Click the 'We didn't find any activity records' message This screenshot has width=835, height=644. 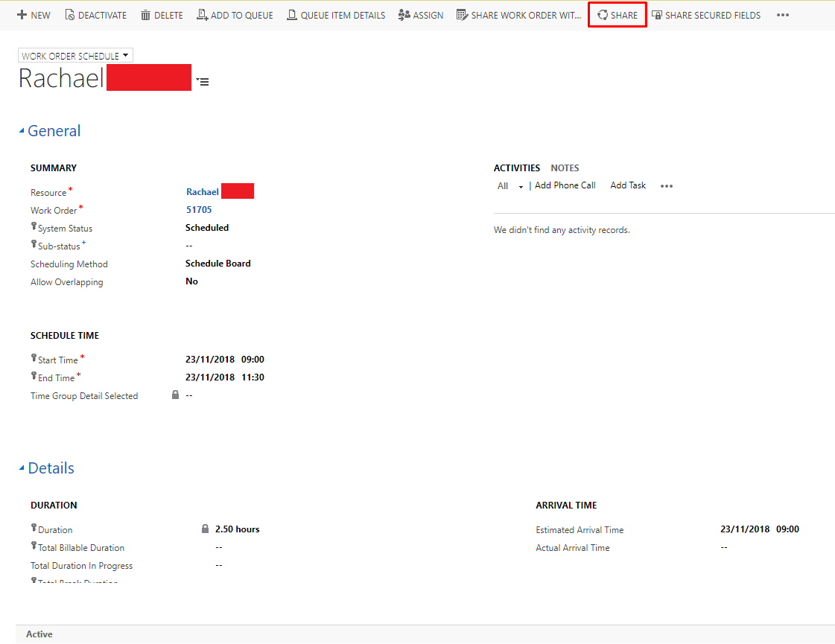(x=562, y=230)
